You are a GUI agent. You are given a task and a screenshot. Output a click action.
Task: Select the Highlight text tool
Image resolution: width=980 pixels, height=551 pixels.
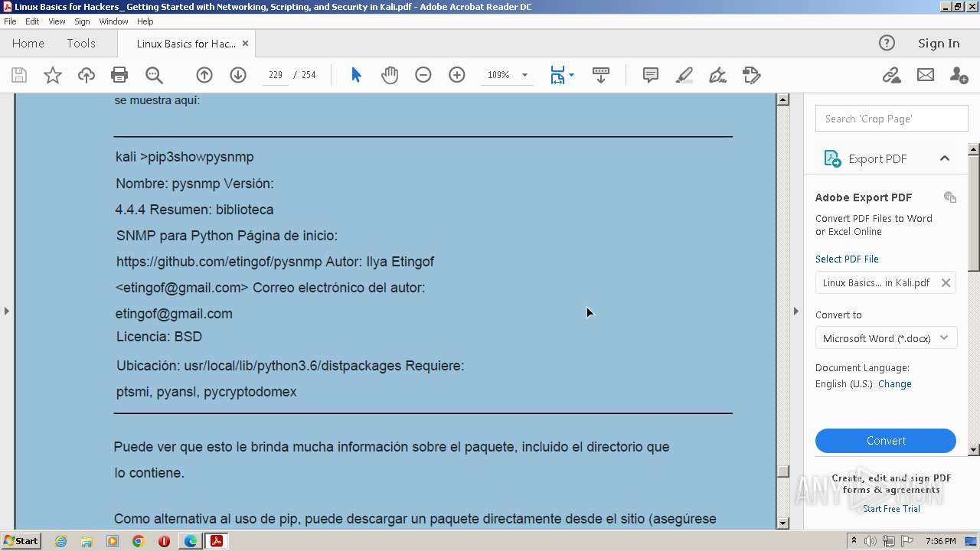(x=684, y=75)
